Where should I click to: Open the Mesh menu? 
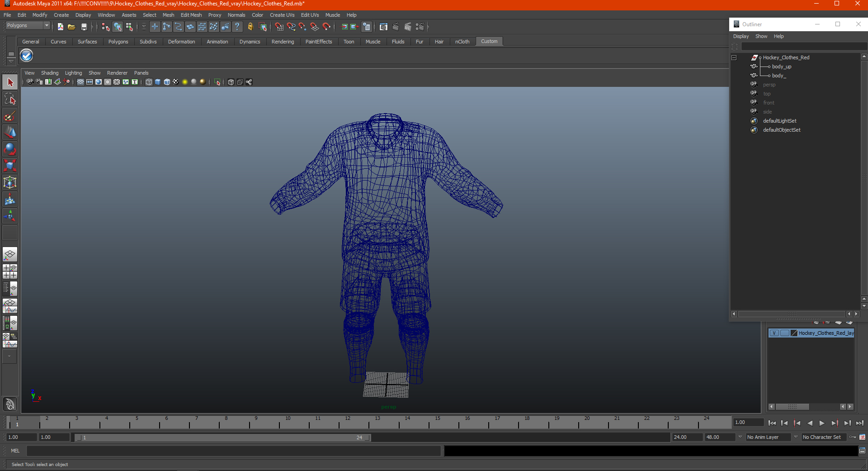[x=168, y=15]
